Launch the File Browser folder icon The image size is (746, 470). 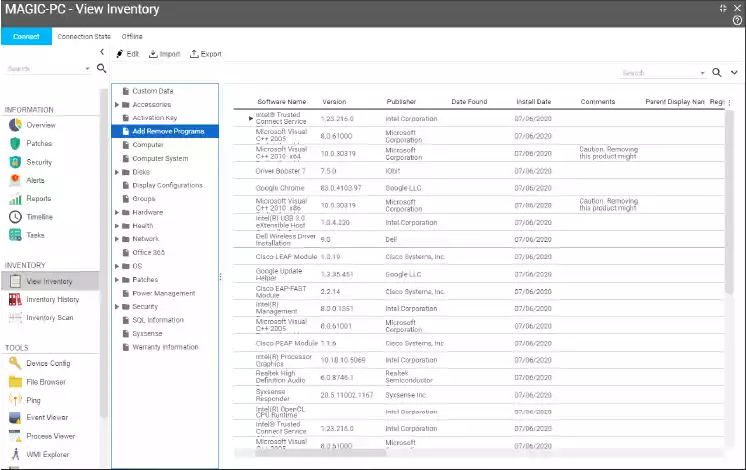pos(15,382)
